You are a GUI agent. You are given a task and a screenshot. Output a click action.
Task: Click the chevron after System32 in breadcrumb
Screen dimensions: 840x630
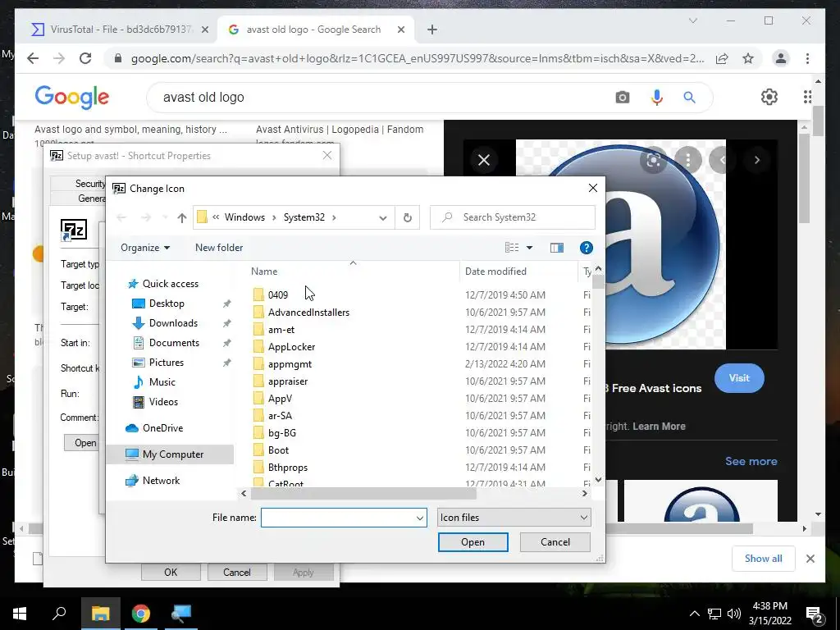pyautogui.click(x=334, y=217)
